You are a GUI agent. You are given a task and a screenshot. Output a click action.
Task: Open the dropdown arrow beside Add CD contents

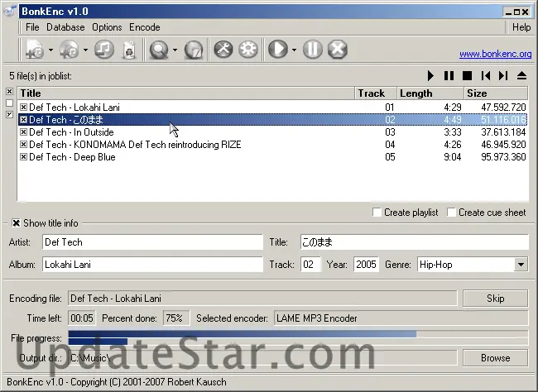click(x=85, y=50)
